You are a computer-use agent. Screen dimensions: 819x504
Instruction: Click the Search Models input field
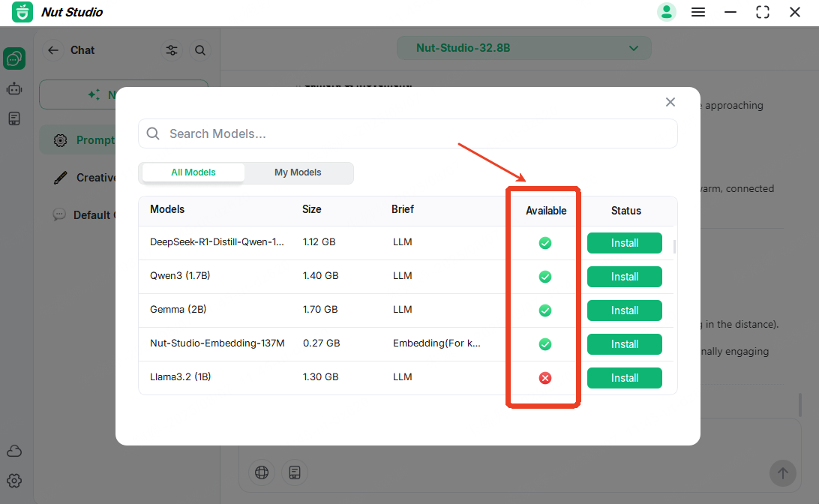(408, 133)
